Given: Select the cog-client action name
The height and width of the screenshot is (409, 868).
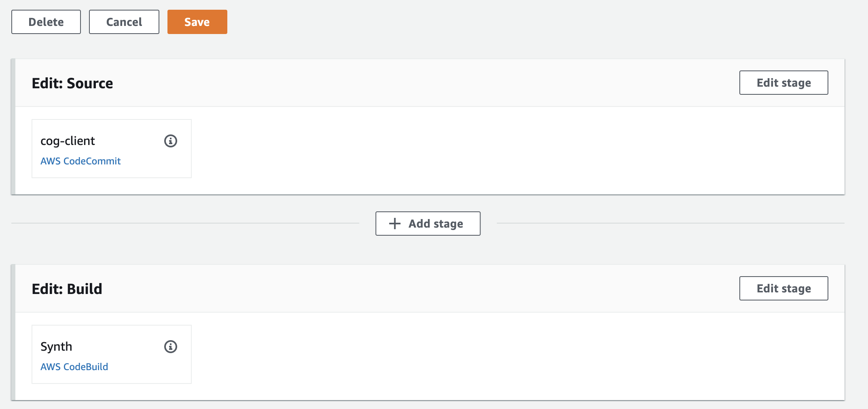Looking at the screenshot, I should point(68,141).
